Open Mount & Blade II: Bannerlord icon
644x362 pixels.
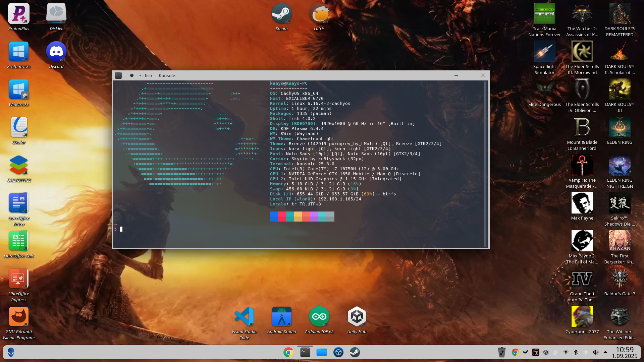coord(582,128)
